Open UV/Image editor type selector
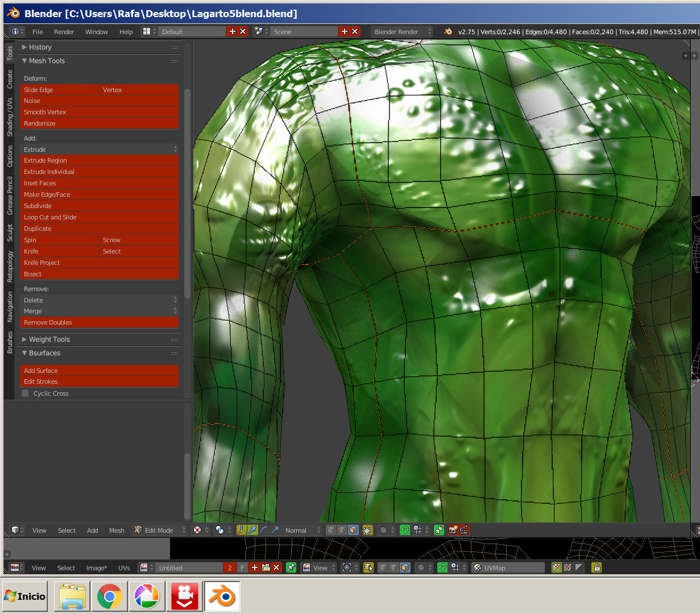700x614 pixels. pos(17,567)
